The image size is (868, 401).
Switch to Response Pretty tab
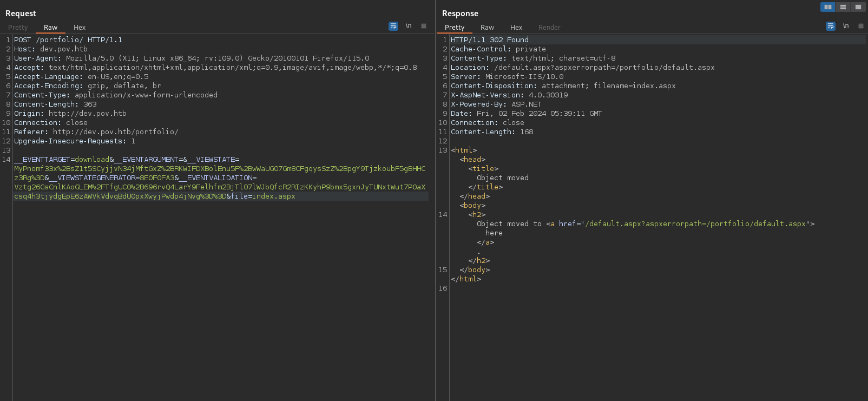(x=455, y=28)
